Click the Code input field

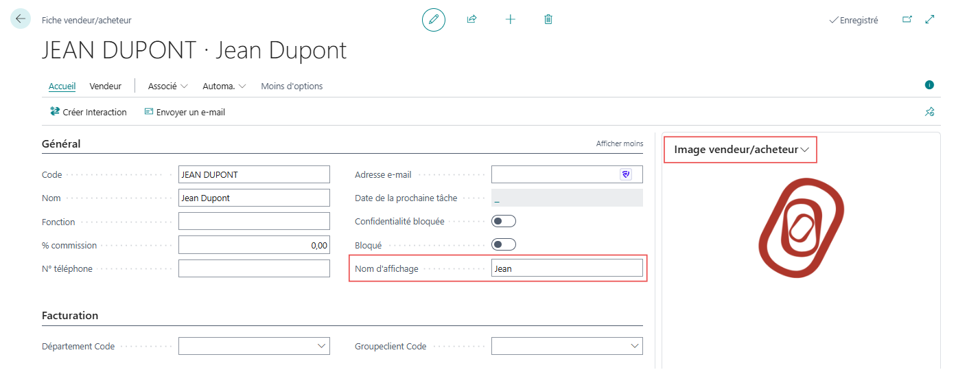pyautogui.click(x=254, y=174)
